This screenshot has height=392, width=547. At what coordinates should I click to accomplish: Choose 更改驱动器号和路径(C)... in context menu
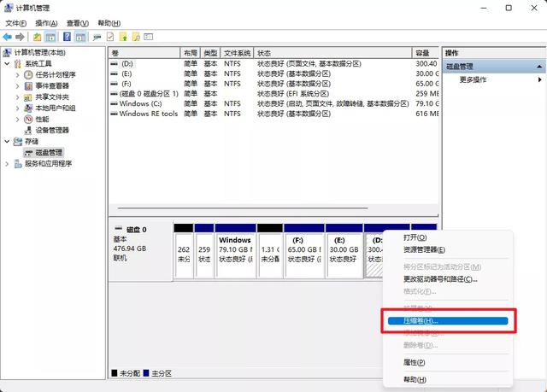pyautogui.click(x=448, y=279)
